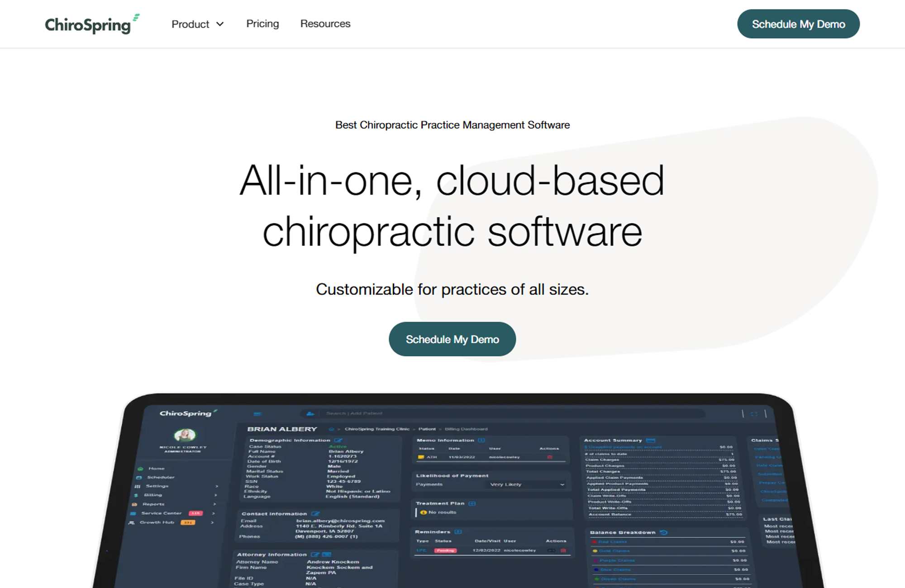This screenshot has width=905, height=588.
Task: Click the ChiroSpring logo in the site header
Action: point(92,24)
